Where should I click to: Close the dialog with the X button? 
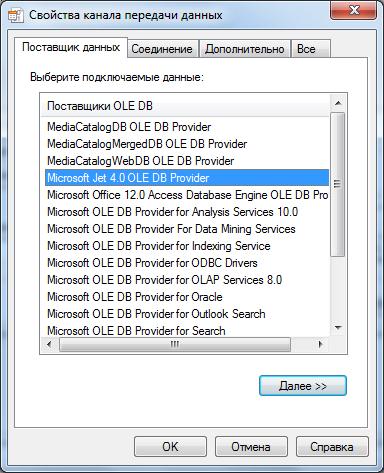pyautogui.click(x=354, y=11)
